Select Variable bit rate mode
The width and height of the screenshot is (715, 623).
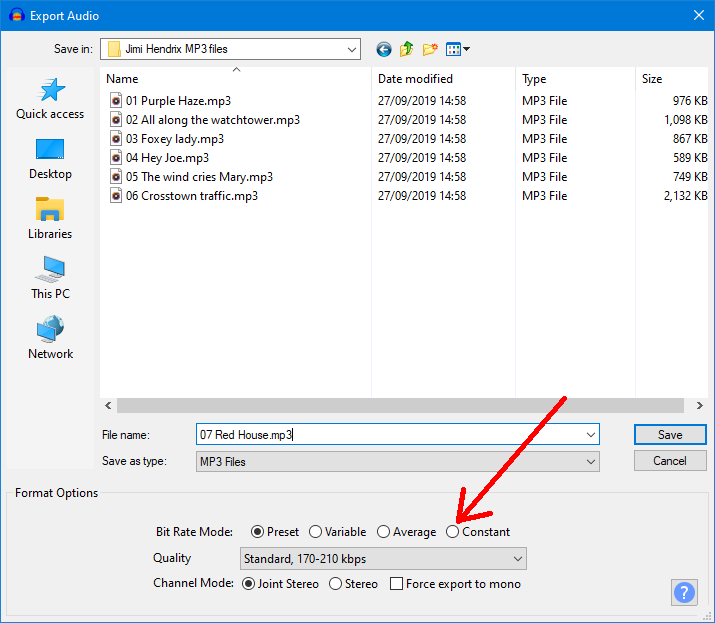coord(316,532)
